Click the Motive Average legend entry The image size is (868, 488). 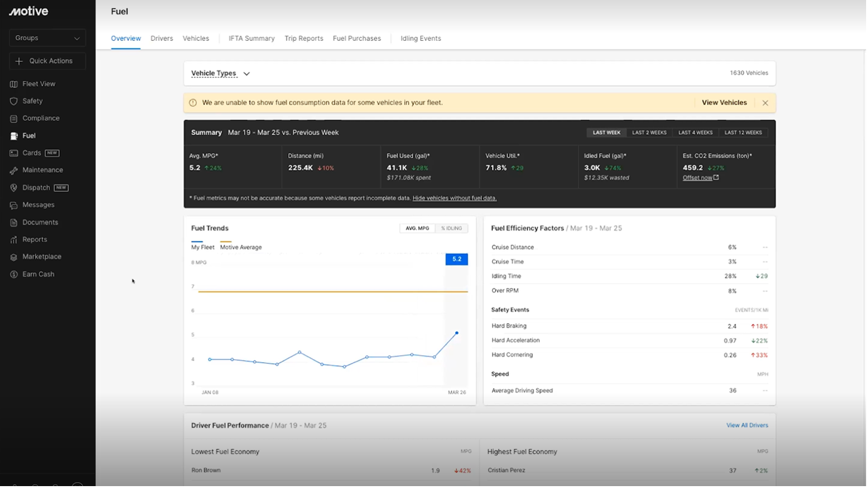pos(241,246)
